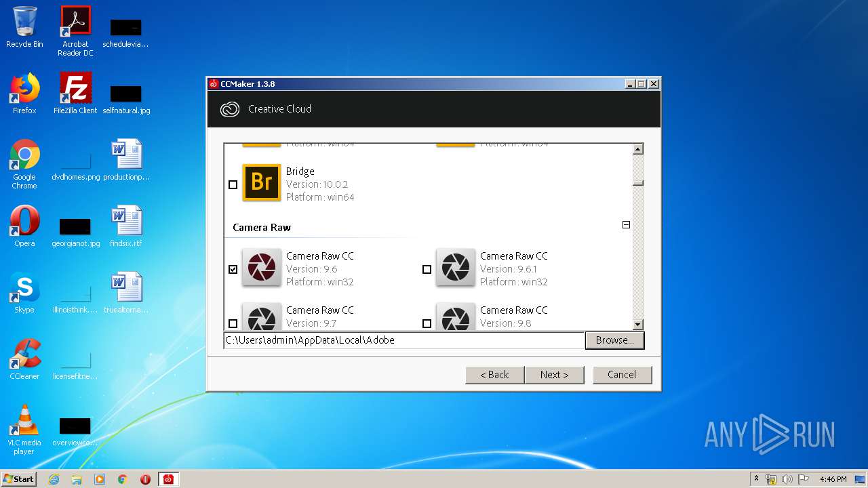The width and height of the screenshot is (868, 488).
Task: Click the Camera Raw CC 9.8 icon
Action: [x=456, y=316]
